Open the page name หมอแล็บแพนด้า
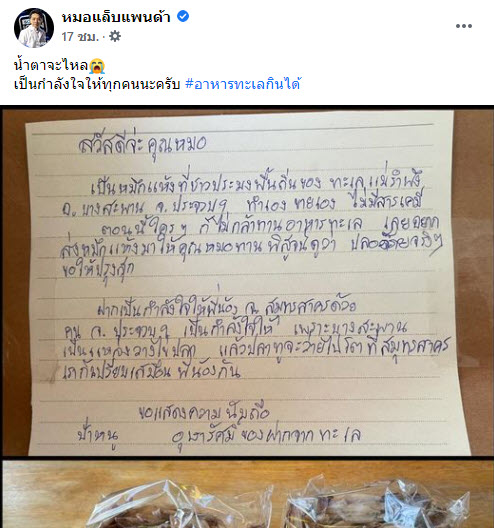The height and width of the screenshot is (528, 494). [x=116, y=17]
